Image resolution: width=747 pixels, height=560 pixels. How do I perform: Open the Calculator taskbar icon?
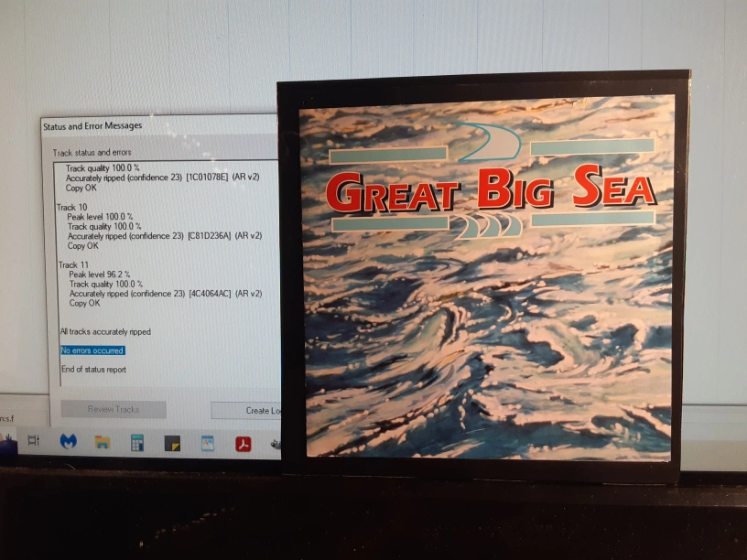click(137, 443)
